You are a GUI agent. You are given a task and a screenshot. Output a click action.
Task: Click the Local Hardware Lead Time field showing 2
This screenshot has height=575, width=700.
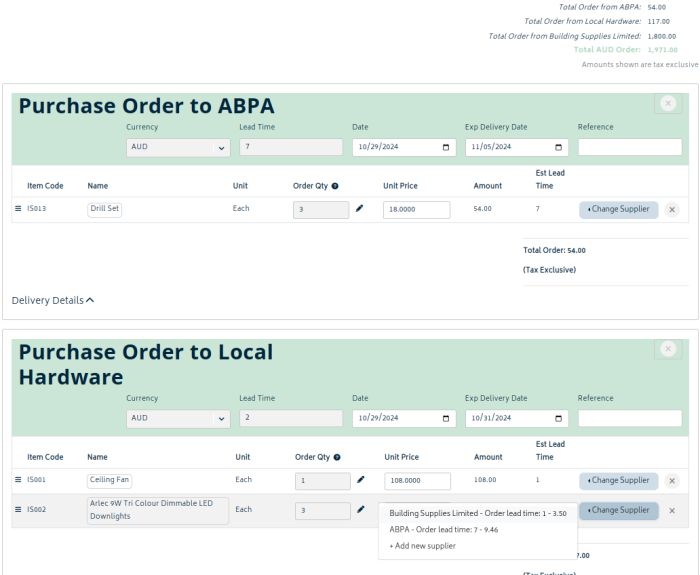(x=291, y=418)
